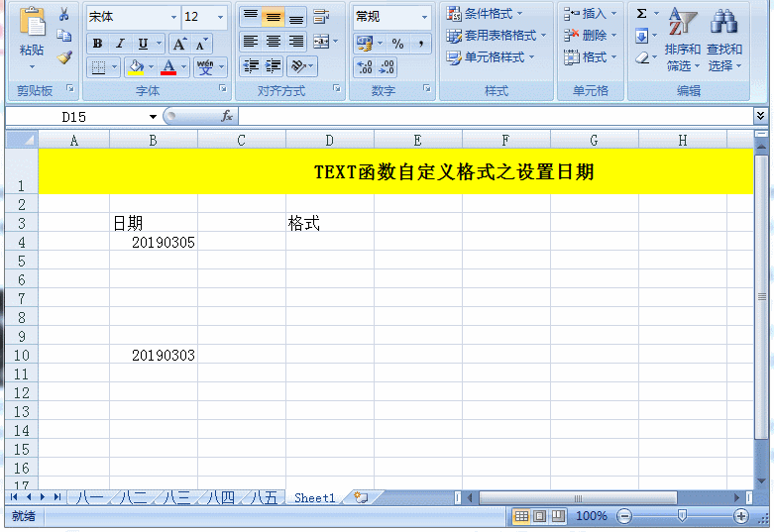
Task: Switch to sheet tab 八三
Action: point(176,497)
